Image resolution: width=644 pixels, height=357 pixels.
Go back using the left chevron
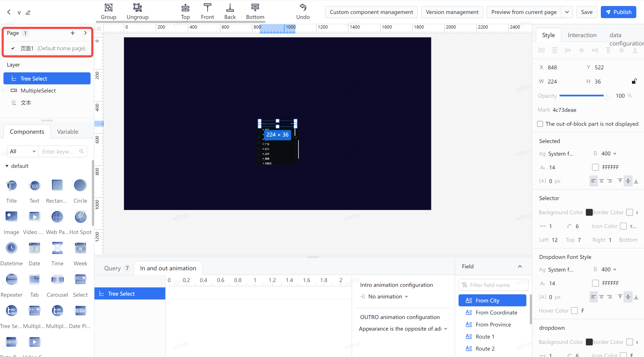point(9,12)
